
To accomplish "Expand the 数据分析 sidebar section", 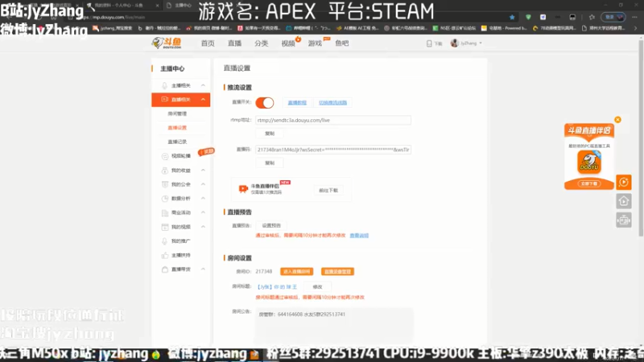I will [203, 198].
